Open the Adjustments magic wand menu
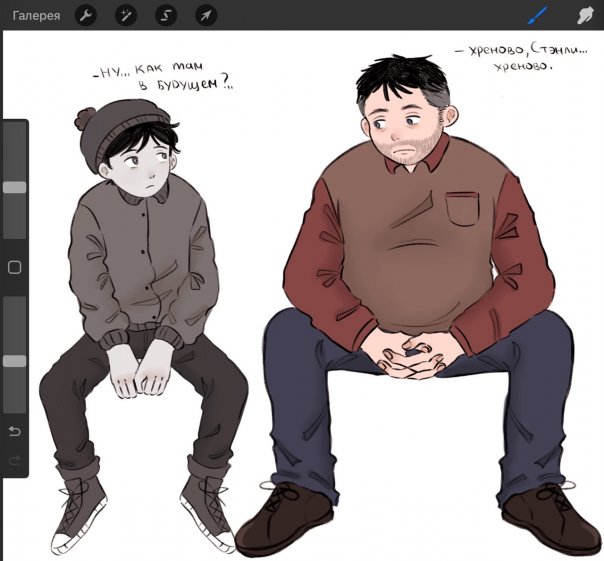The image size is (604, 561). coord(126,15)
